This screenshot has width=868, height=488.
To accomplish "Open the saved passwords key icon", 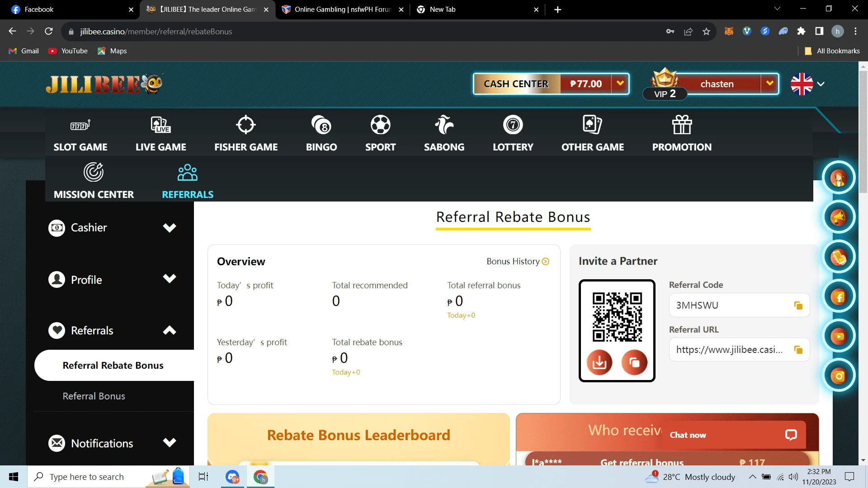I will pyautogui.click(x=670, y=32).
